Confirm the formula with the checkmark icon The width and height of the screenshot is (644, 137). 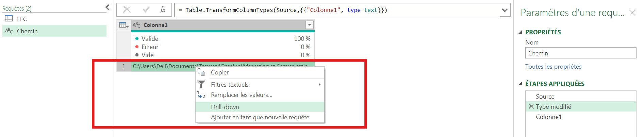[x=146, y=10]
